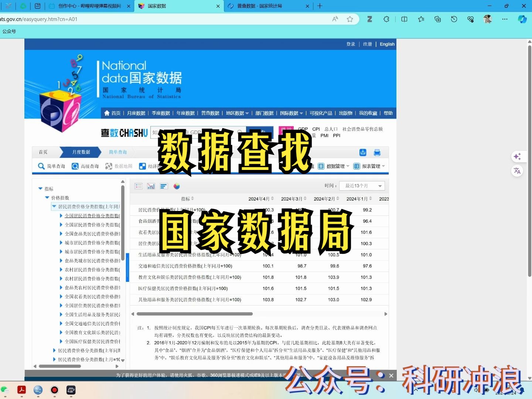
Task: Open 国际数据 navigation dropdown
Action: point(291,113)
